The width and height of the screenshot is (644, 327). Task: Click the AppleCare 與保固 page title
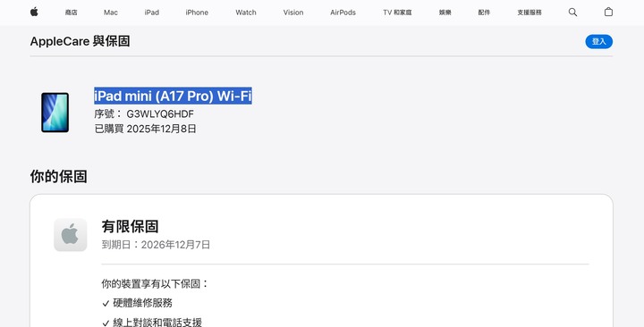click(x=80, y=41)
